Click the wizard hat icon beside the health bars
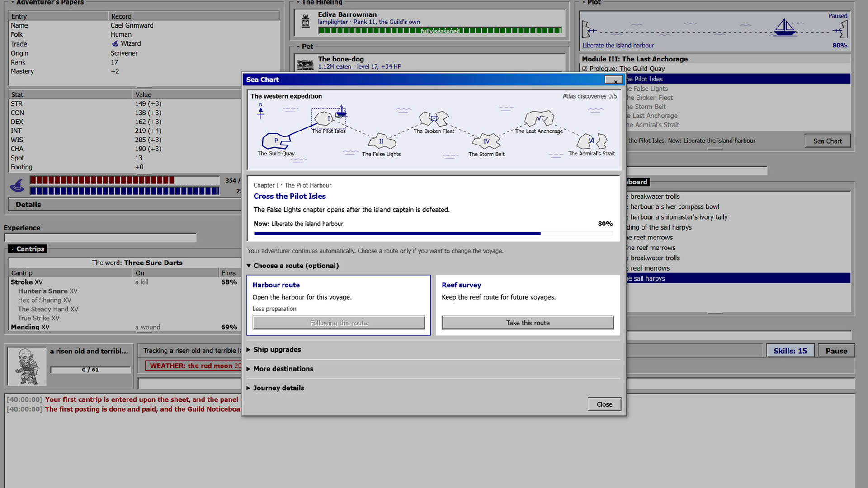 pyautogui.click(x=17, y=185)
